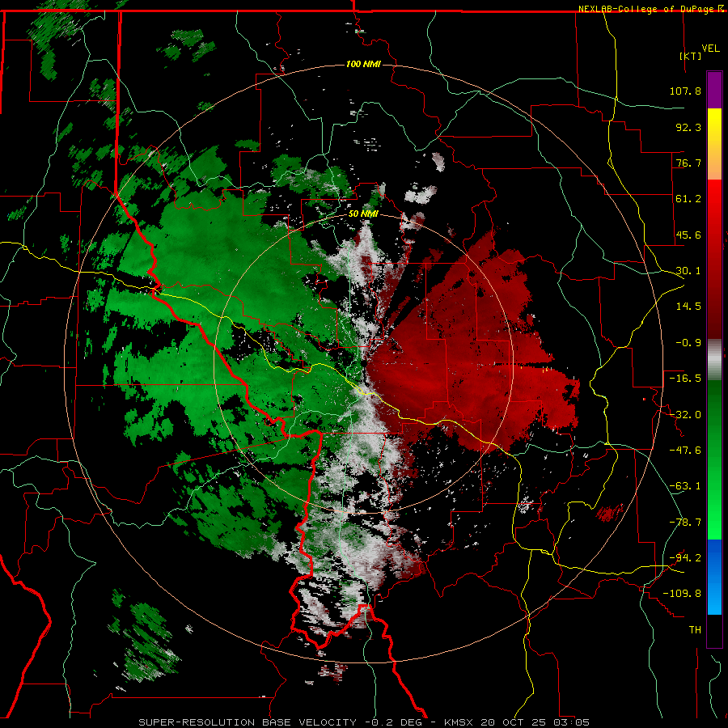This screenshot has width=728, height=728.
Task: Click the -78.7 velocity scale value
Action: [x=685, y=523]
